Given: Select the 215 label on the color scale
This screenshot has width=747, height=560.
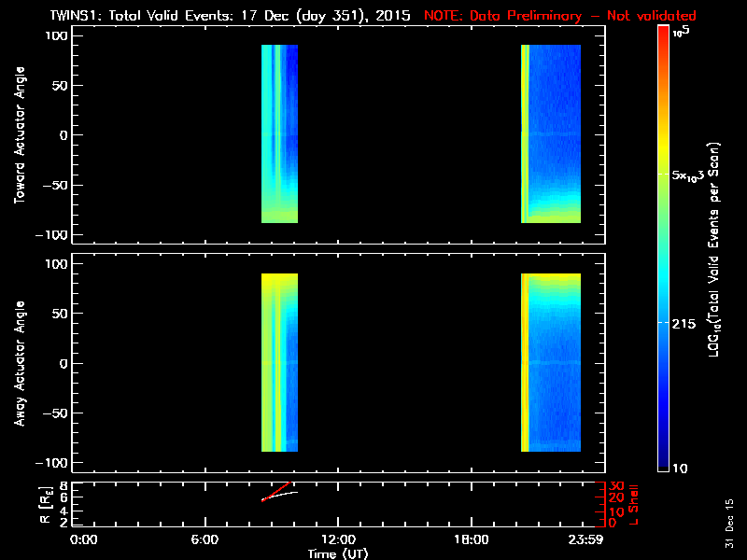Looking at the screenshot, I should pos(690,322).
